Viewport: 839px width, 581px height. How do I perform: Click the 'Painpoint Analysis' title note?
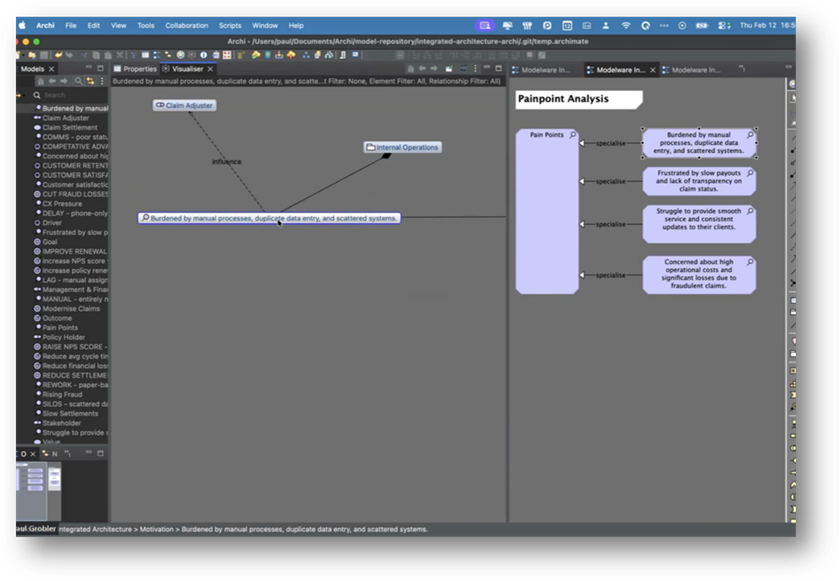point(578,100)
